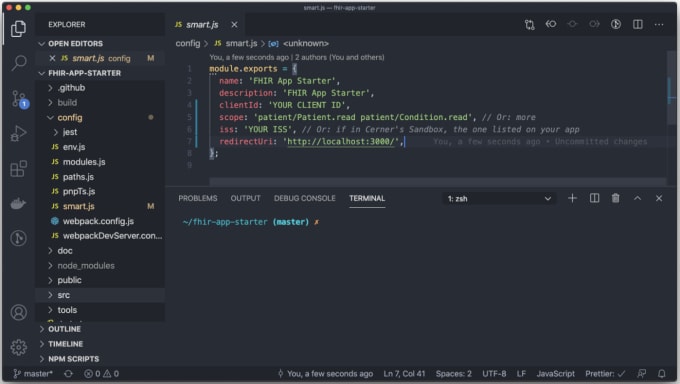Close smart.js in Open Editors list

pyautogui.click(x=52, y=58)
